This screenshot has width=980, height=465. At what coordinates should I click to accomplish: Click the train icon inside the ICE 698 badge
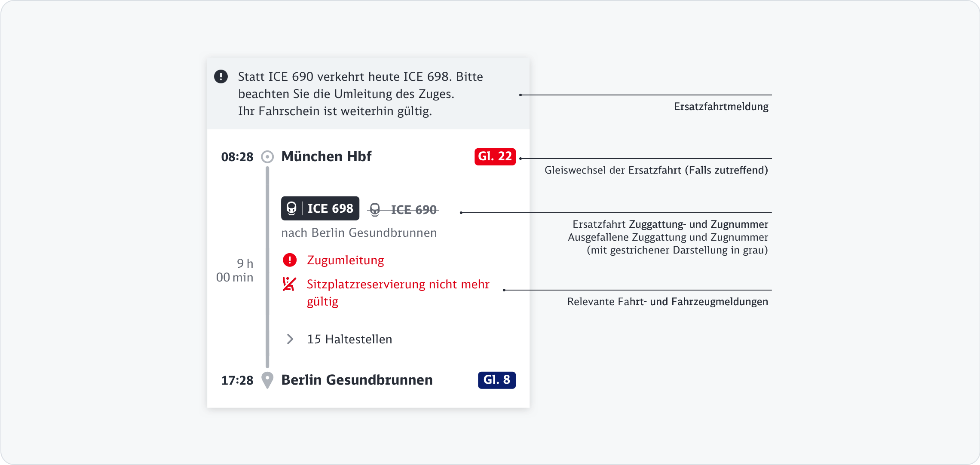click(x=292, y=208)
